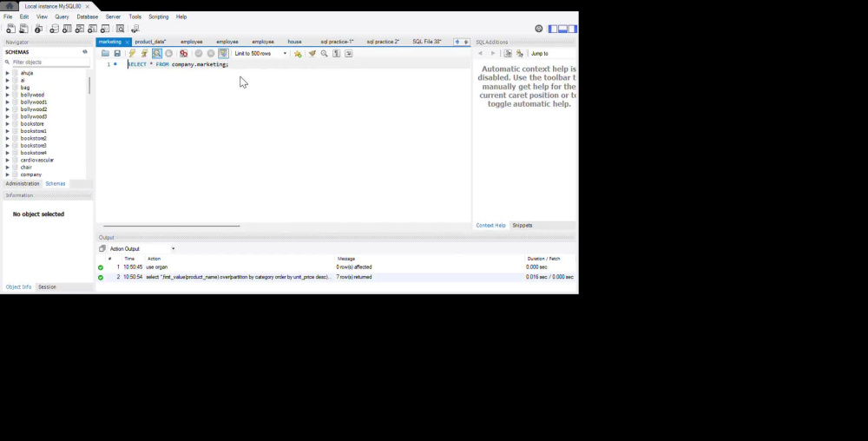Run explain plan magnifier icon
The image size is (868, 441).
click(x=157, y=54)
